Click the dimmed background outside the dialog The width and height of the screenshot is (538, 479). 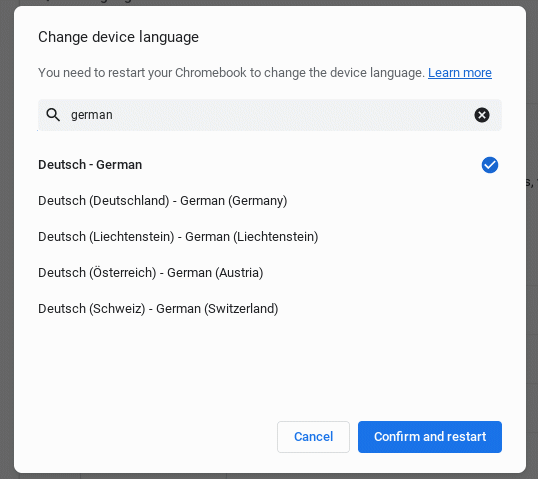coord(6,240)
